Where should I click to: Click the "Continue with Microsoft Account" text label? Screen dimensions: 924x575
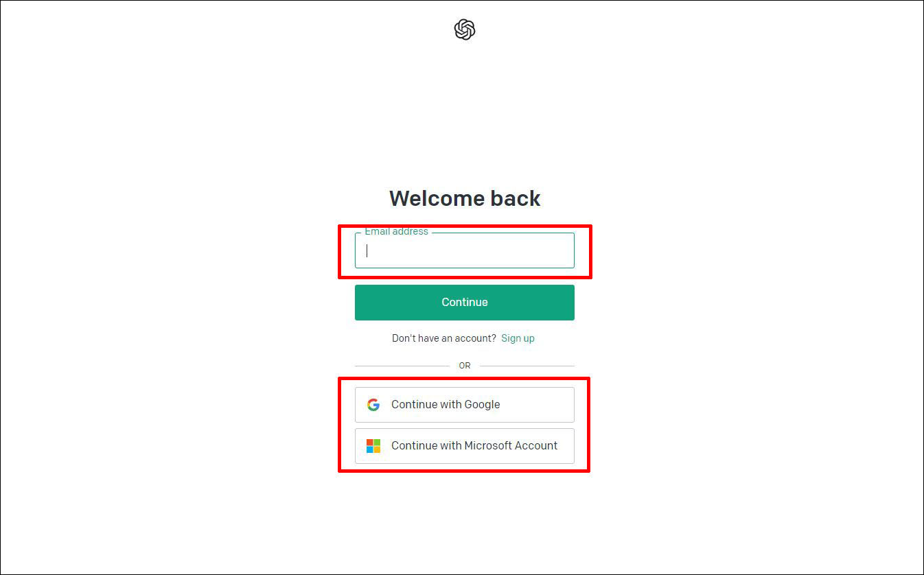(x=474, y=446)
